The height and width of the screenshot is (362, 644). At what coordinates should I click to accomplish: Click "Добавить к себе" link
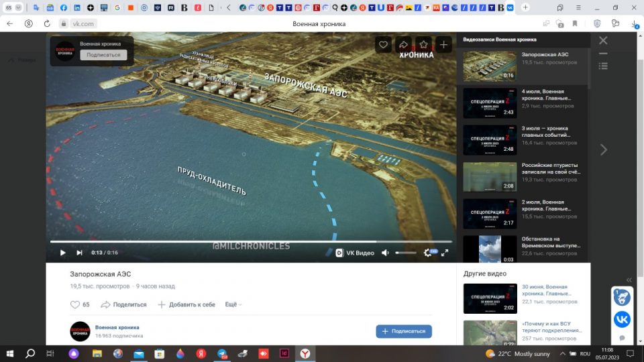pyautogui.click(x=186, y=304)
